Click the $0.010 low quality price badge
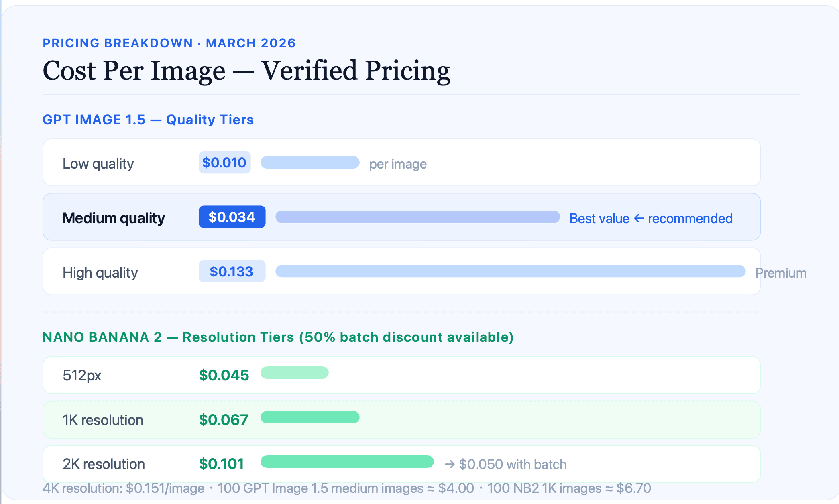 point(224,163)
